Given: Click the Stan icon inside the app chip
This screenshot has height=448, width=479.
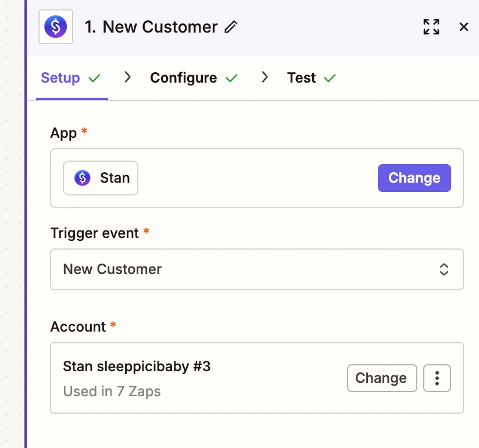Looking at the screenshot, I should [83, 177].
